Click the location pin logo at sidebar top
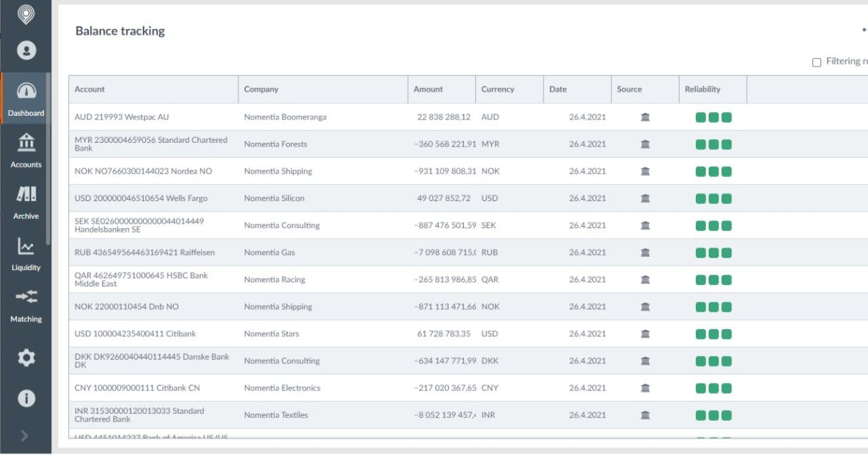Image resolution: width=868 pixels, height=455 pixels. click(x=26, y=13)
